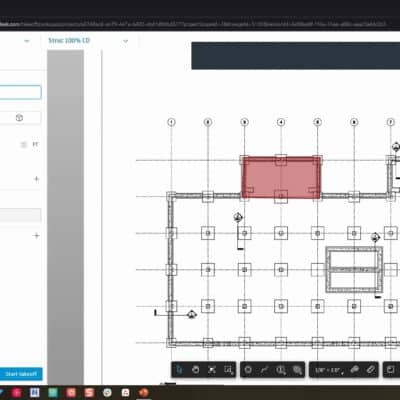Image resolution: width=400 pixels, height=400 pixels.
Task: Click the fit-to-view icon
Action: click(x=212, y=370)
